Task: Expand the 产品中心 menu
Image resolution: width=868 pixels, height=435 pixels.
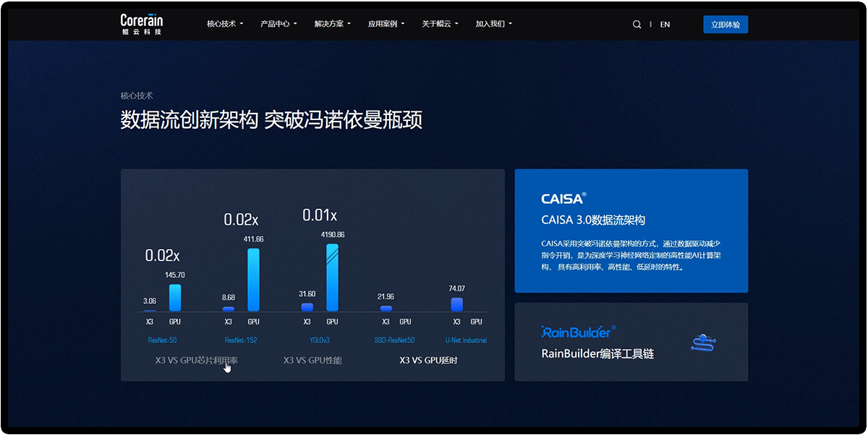Action: tap(278, 24)
